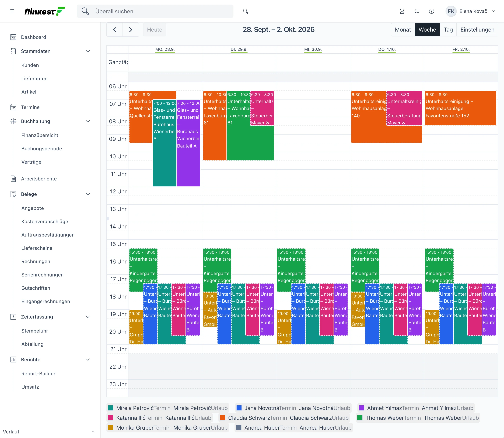Collapse the Stammdaten section

(88, 51)
